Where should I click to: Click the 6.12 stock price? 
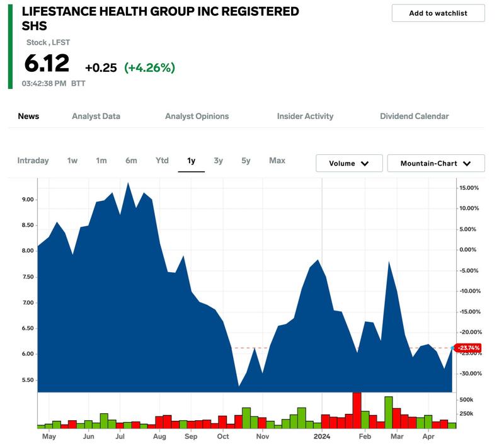point(47,63)
